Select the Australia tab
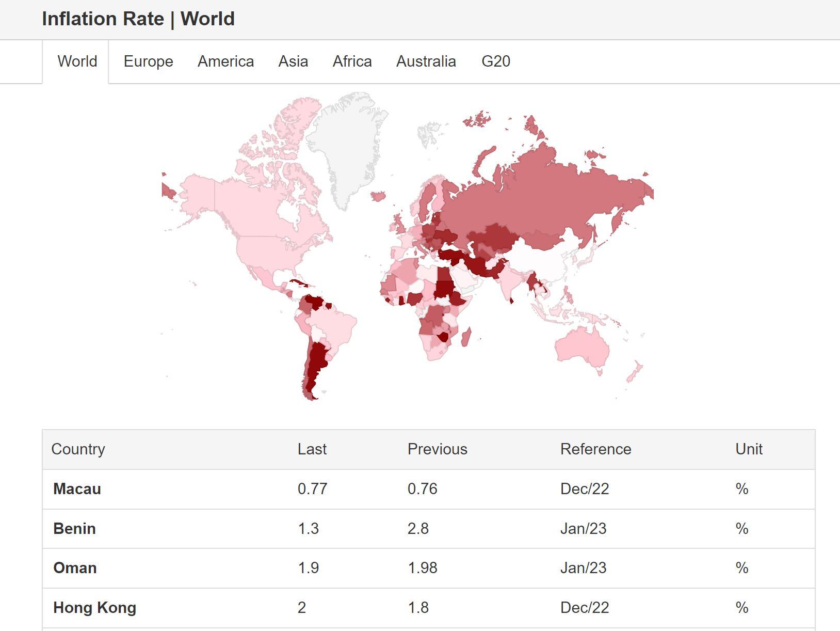 [426, 61]
